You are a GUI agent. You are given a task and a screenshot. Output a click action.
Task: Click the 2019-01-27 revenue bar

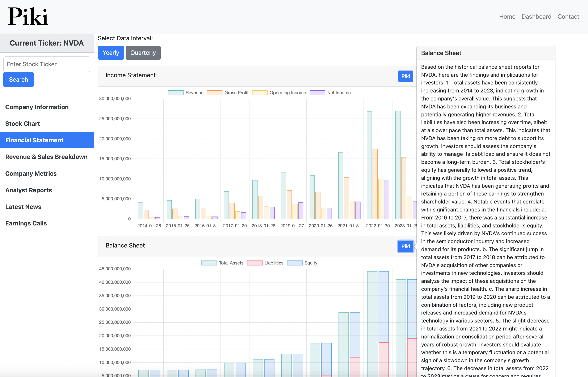pyautogui.click(x=283, y=196)
